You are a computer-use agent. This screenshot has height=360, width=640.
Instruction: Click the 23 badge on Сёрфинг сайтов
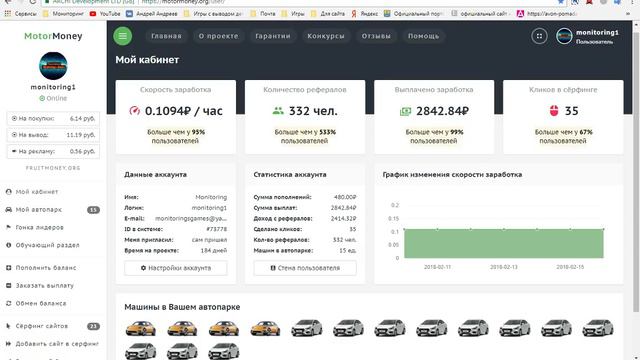[93, 326]
